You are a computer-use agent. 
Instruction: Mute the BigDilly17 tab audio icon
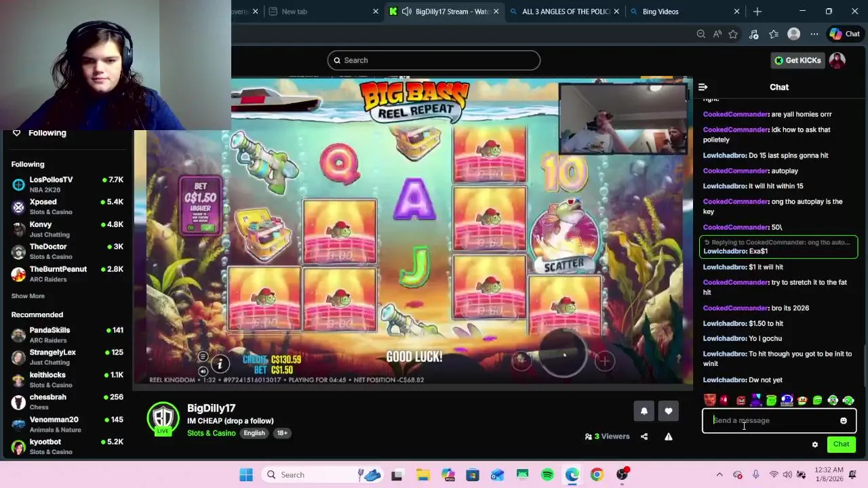[x=406, y=12]
